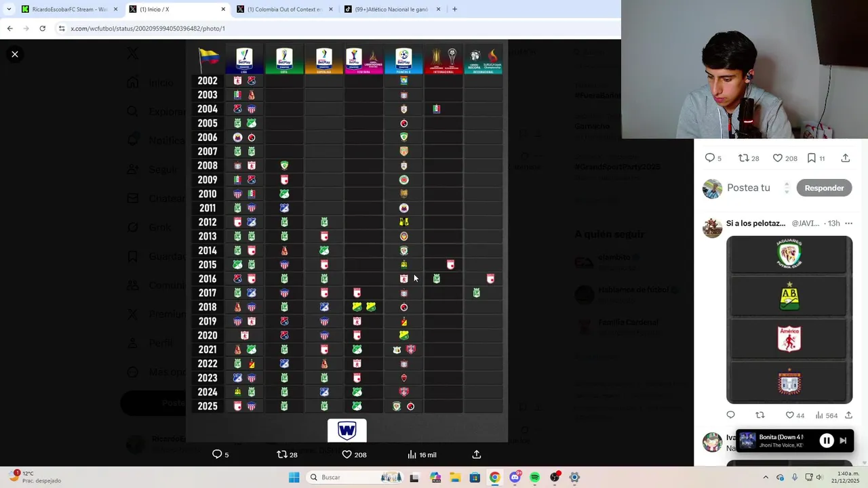Open Spotify from the taskbar
This screenshot has width=868, height=488.
point(534,477)
